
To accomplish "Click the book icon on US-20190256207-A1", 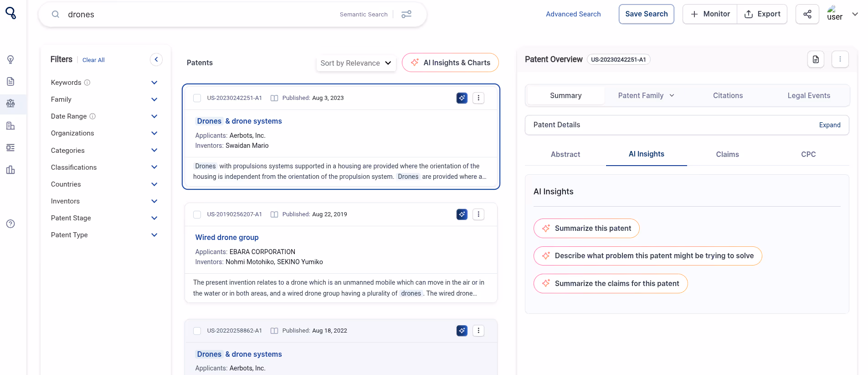I will click(x=274, y=214).
